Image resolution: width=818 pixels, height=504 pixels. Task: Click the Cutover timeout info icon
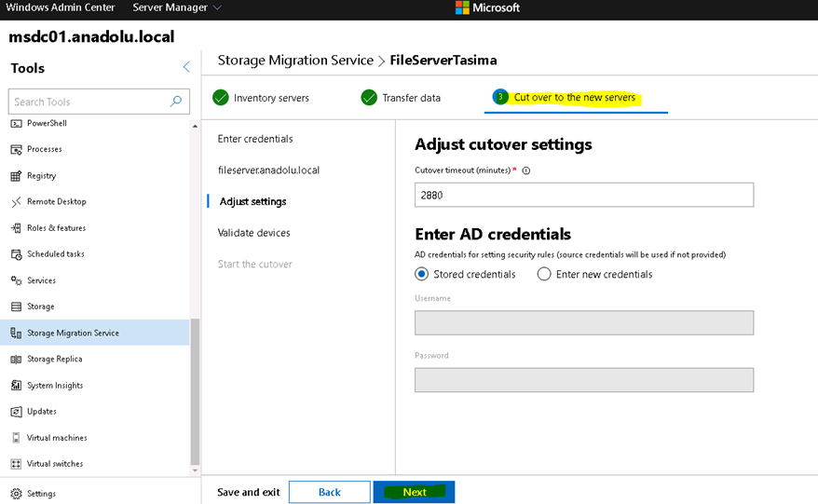coord(525,170)
